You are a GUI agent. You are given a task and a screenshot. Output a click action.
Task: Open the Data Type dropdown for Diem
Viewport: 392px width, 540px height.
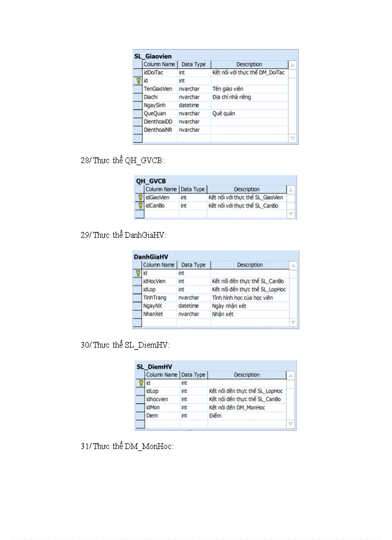coord(192,415)
